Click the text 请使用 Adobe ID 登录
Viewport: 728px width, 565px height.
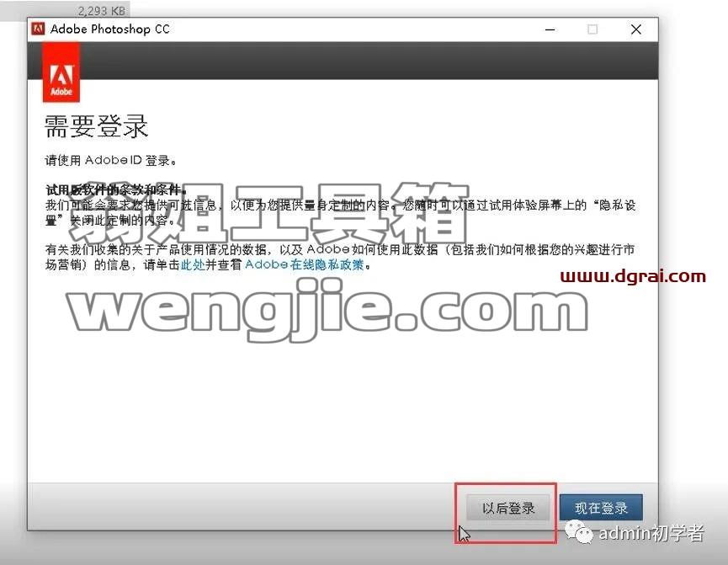click(x=110, y=160)
